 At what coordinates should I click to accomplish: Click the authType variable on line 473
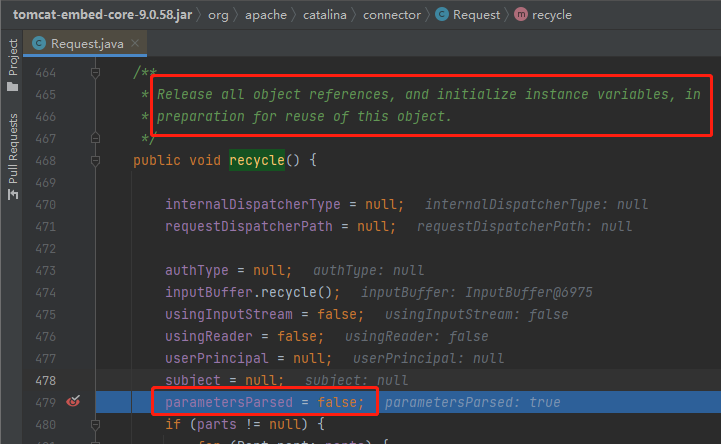pyautogui.click(x=197, y=270)
